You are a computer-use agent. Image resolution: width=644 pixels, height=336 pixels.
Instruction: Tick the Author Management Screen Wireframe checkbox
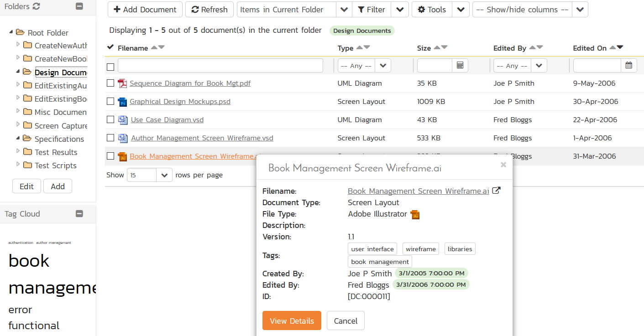110,138
